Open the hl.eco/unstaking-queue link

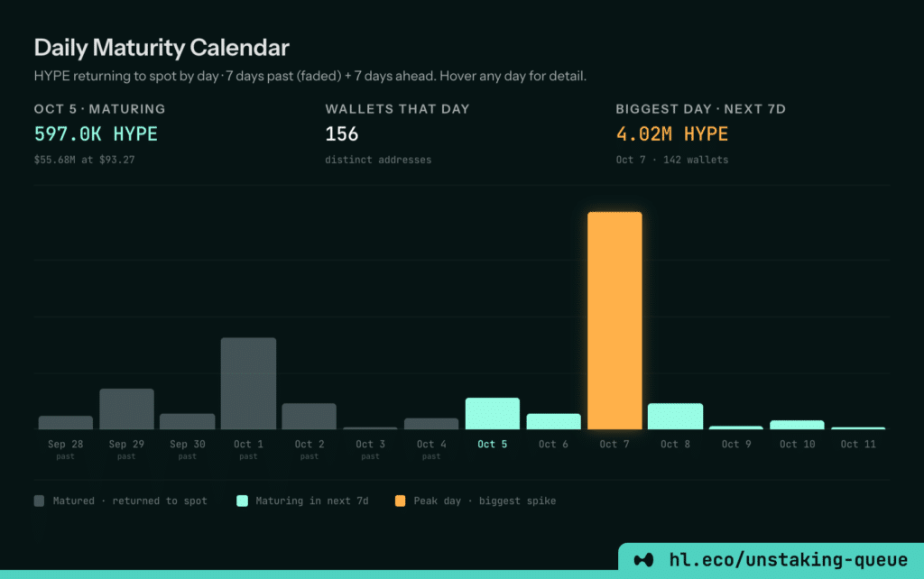click(789, 559)
